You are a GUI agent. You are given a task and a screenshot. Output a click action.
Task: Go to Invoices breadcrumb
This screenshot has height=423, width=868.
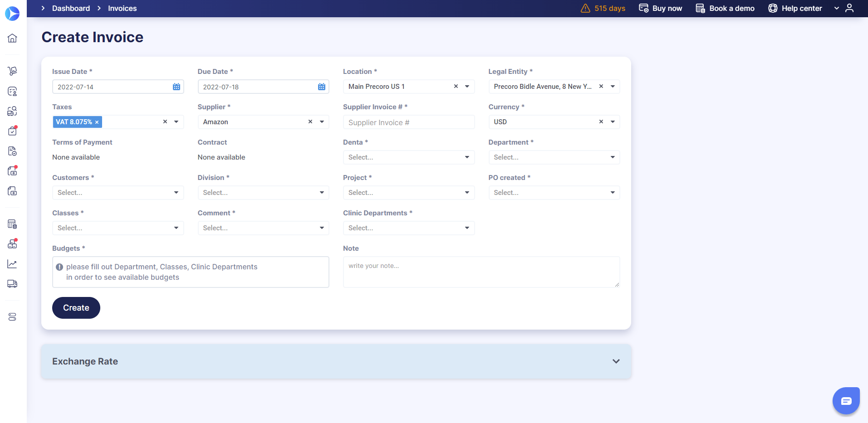click(122, 8)
